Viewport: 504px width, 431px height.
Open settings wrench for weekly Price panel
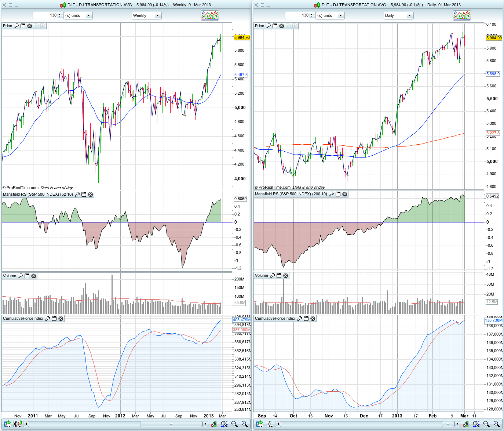[x=16, y=26]
